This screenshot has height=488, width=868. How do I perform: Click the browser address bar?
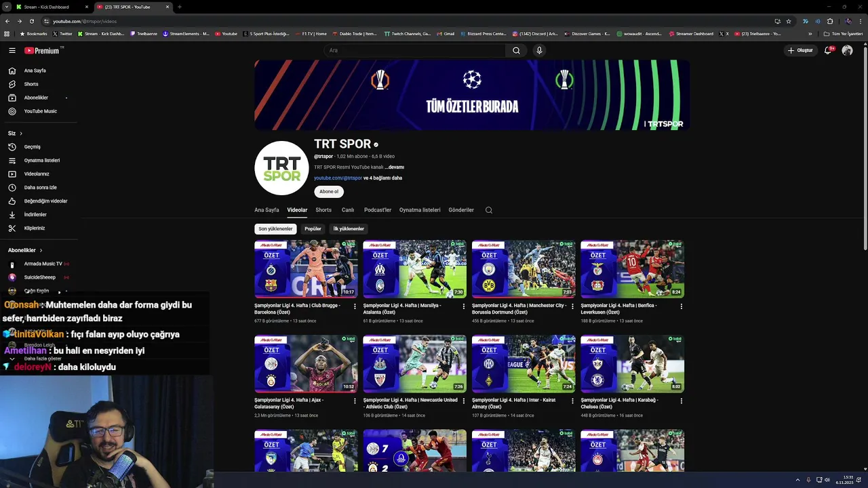click(x=407, y=21)
